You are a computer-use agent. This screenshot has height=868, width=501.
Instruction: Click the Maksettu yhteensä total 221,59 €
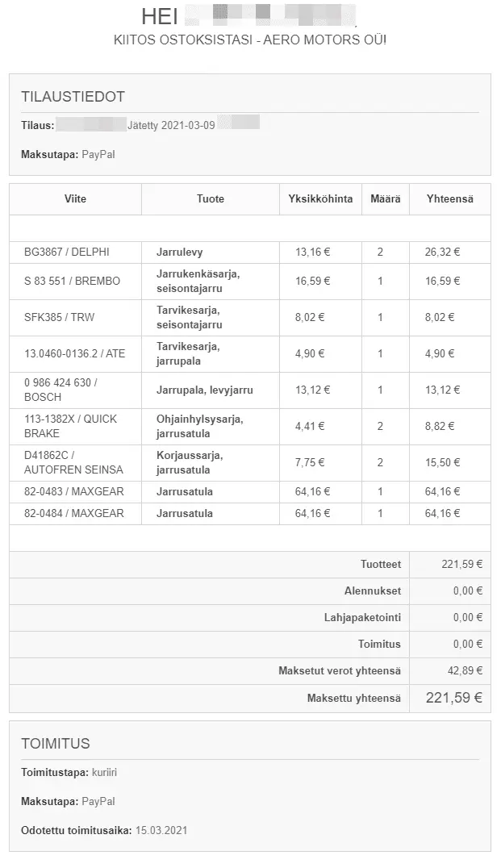[x=454, y=698]
